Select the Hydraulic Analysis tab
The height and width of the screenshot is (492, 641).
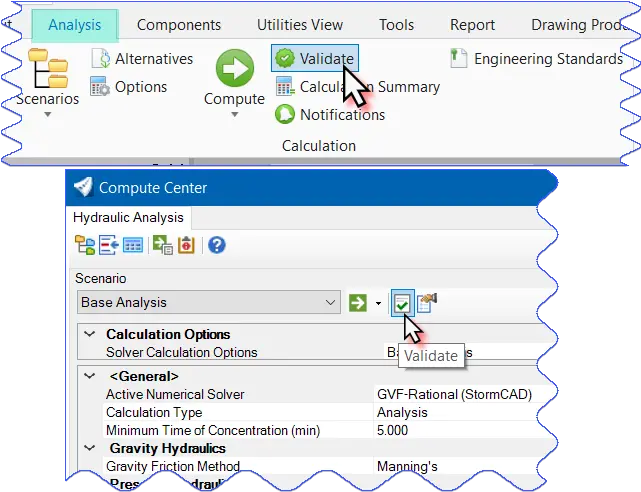click(x=129, y=217)
